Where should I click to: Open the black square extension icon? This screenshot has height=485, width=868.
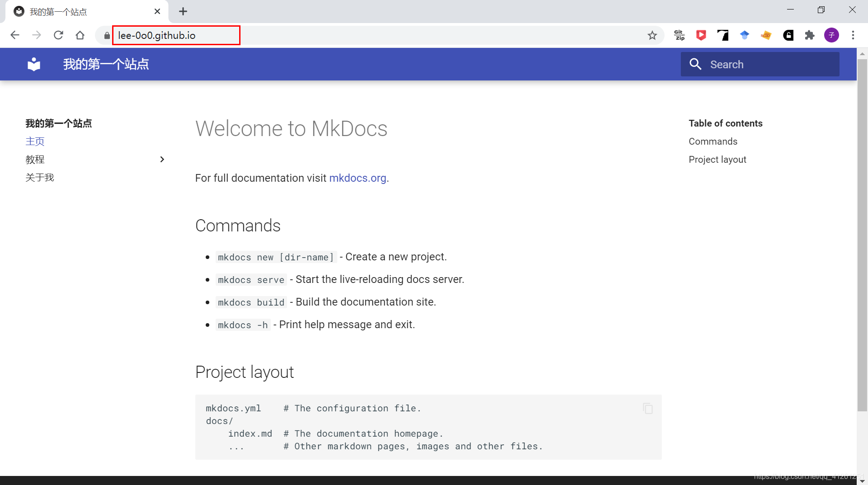tap(788, 35)
